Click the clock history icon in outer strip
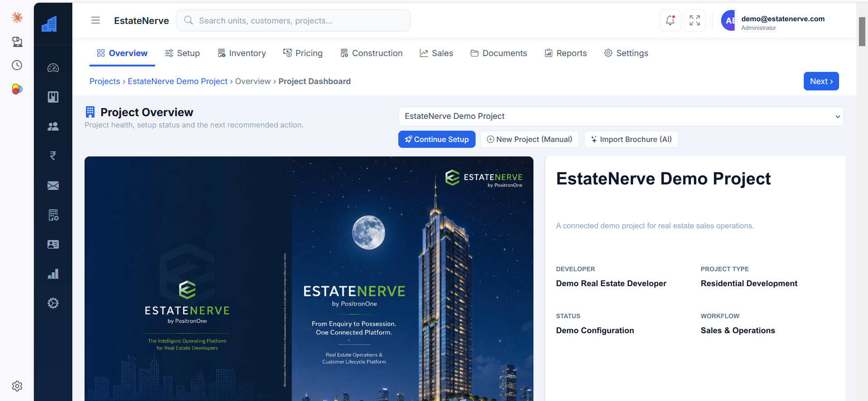This screenshot has width=868, height=401. pyautogui.click(x=17, y=65)
